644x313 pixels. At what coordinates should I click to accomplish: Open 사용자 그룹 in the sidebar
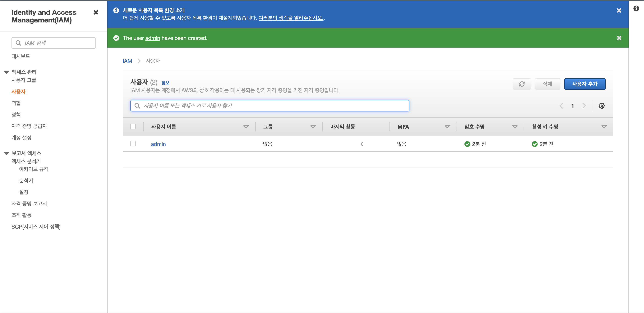(24, 80)
